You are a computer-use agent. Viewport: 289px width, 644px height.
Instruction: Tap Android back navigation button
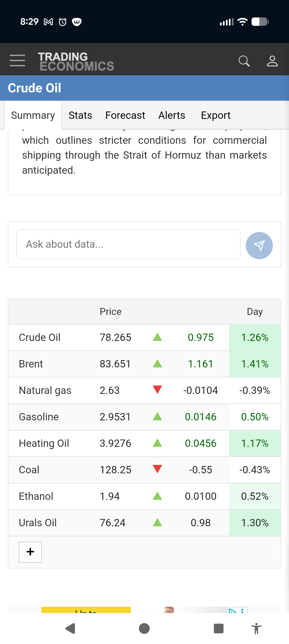click(71, 628)
